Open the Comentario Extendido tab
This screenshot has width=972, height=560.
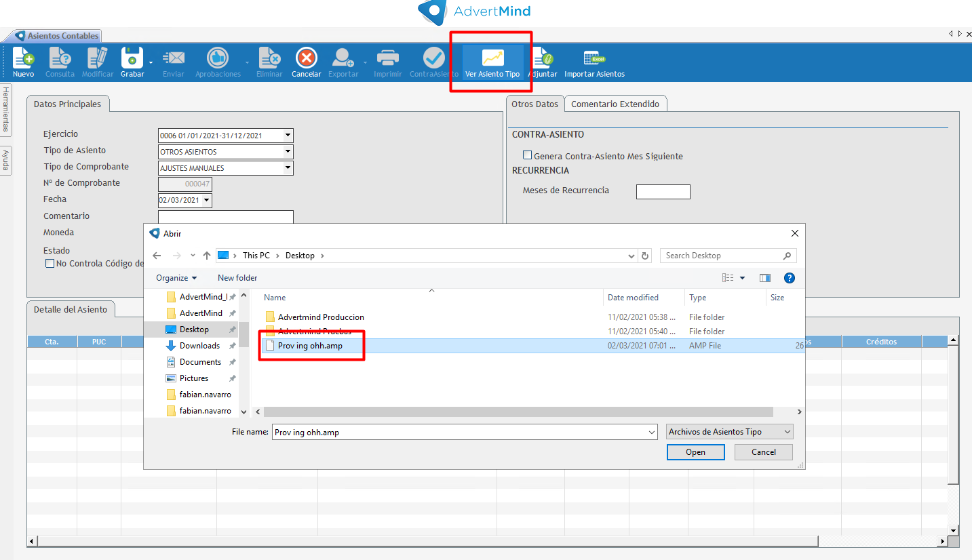pos(615,104)
